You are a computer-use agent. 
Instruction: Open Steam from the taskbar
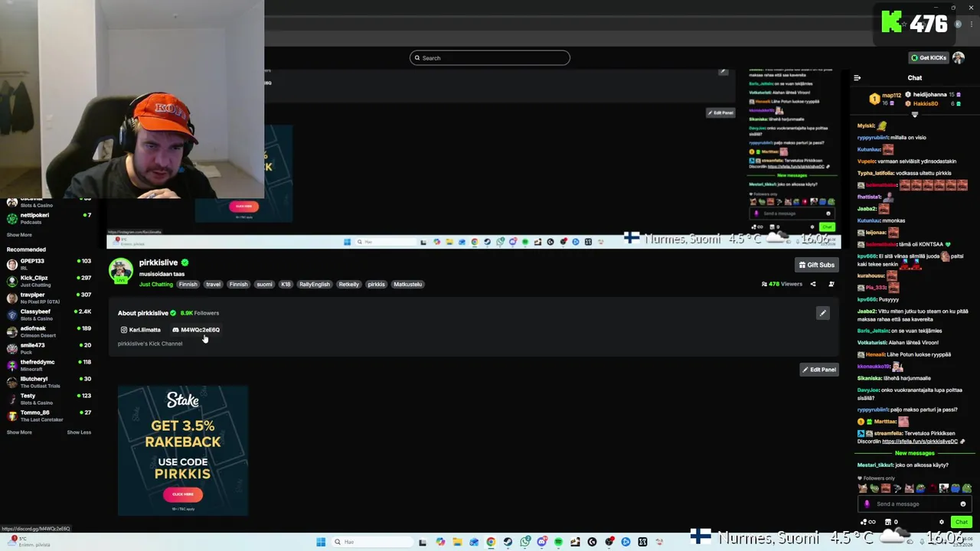(508, 542)
